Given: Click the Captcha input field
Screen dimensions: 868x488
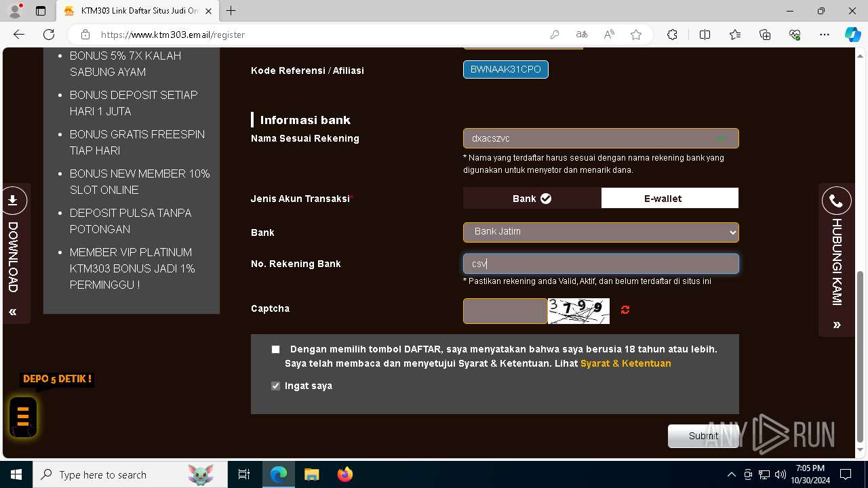Looking at the screenshot, I should click(505, 311).
